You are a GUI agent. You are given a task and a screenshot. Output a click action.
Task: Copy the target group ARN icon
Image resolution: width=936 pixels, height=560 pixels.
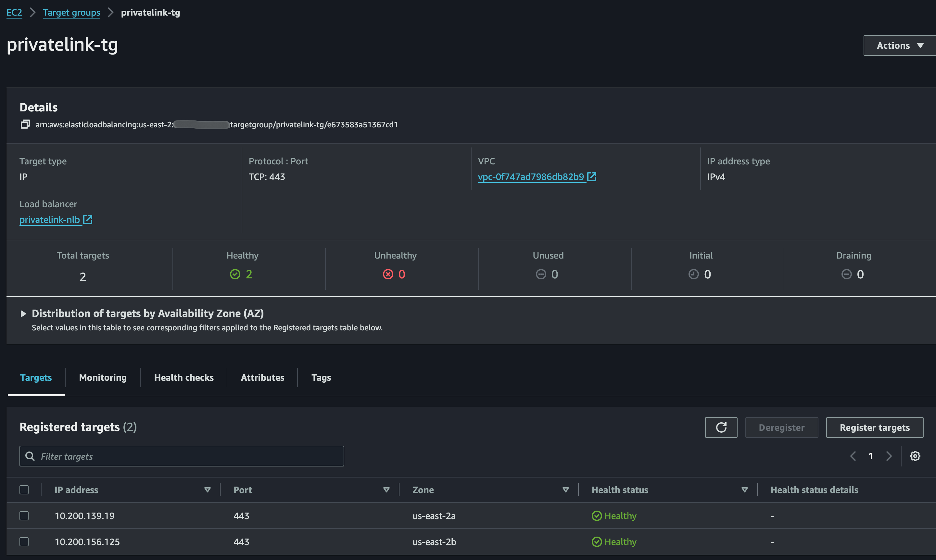click(25, 124)
